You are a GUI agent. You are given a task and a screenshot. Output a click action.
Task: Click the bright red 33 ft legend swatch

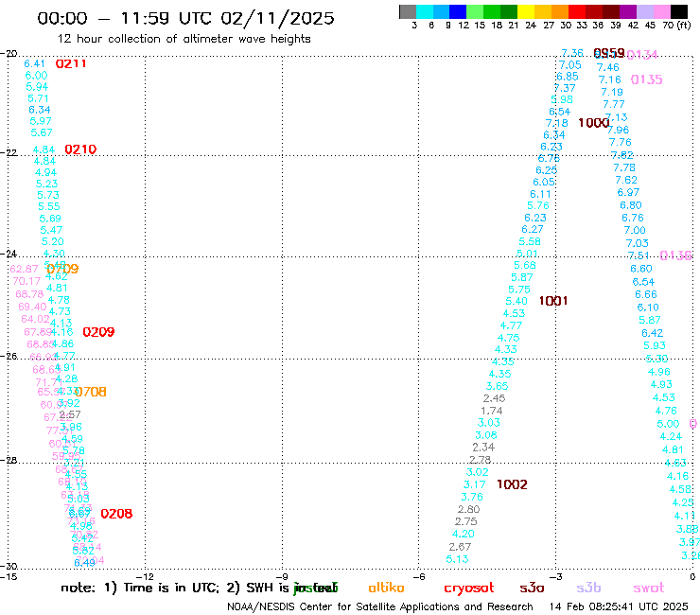(x=577, y=11)
